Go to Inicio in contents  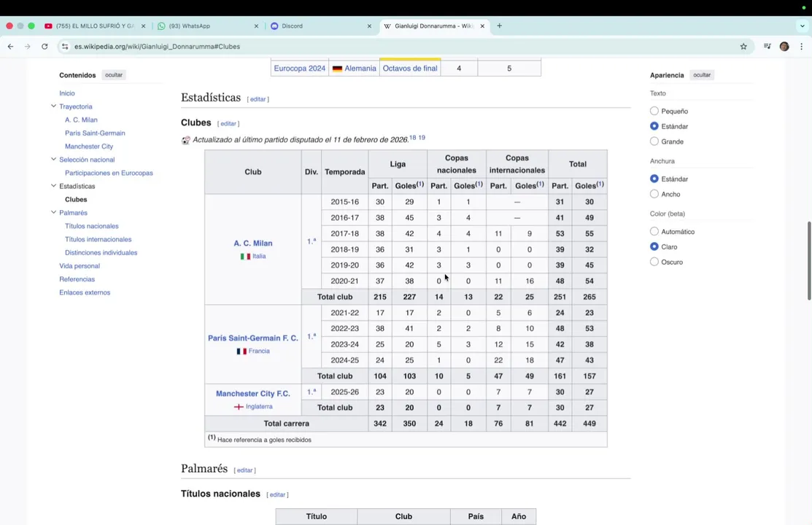[x=67, y=93]
